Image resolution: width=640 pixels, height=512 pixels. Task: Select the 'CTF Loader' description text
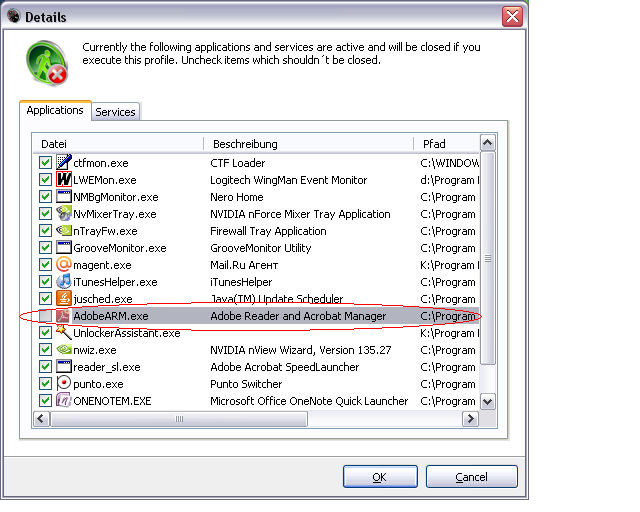click(x=238, y=163)
